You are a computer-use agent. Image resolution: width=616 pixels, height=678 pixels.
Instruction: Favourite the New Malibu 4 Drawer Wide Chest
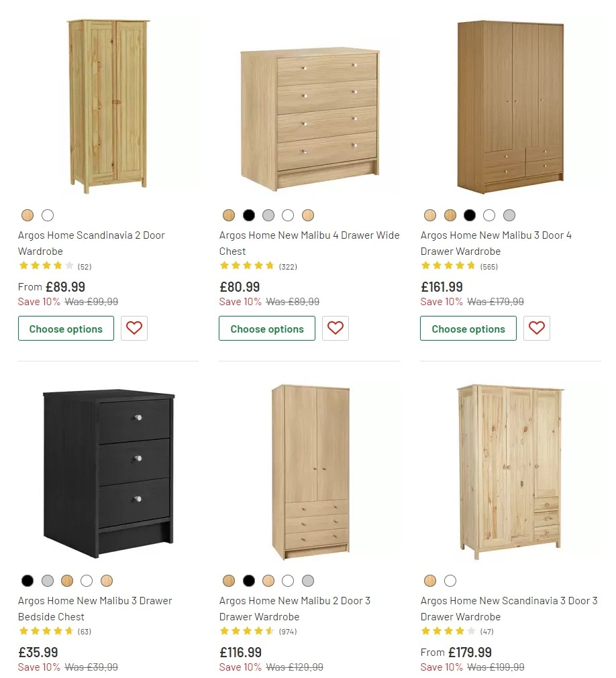(336, 328)
